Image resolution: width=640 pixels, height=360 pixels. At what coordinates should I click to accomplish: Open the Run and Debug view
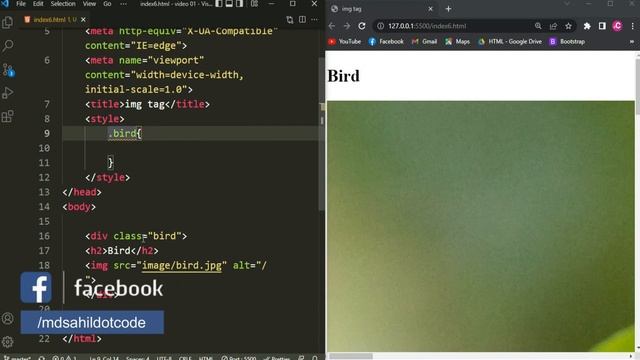point(7,93)
